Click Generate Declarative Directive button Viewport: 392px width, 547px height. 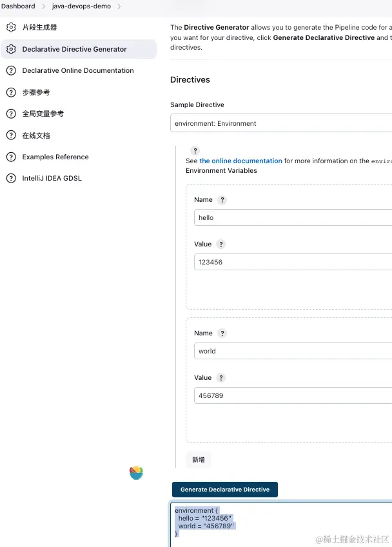point(225,490)
